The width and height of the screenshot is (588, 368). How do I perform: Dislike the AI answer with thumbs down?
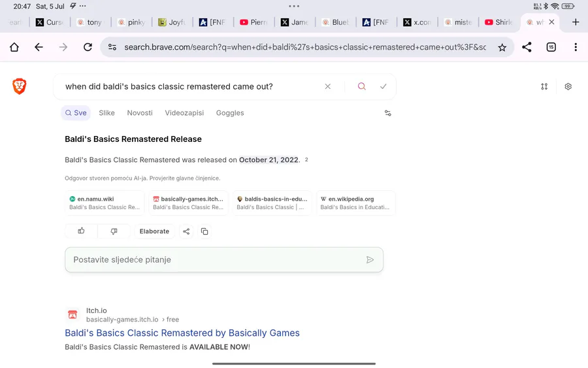tap(114, 231)
